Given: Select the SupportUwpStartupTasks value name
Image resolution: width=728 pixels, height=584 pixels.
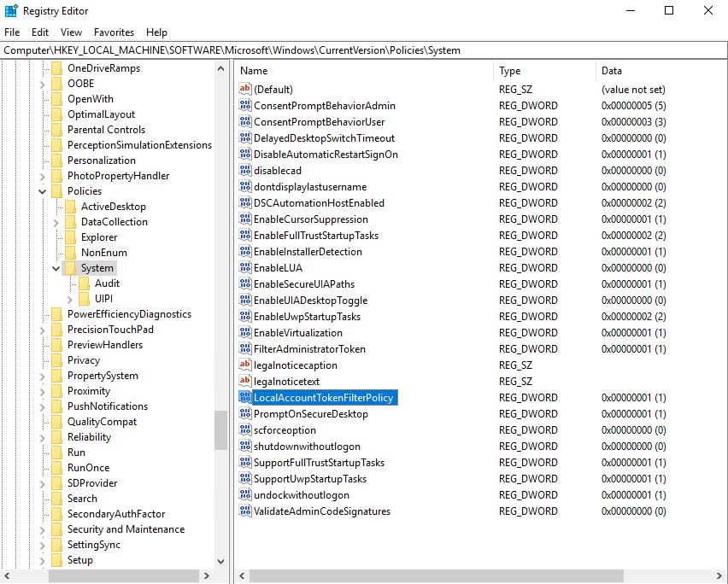Looking at the screenshot, I should 310,479.
